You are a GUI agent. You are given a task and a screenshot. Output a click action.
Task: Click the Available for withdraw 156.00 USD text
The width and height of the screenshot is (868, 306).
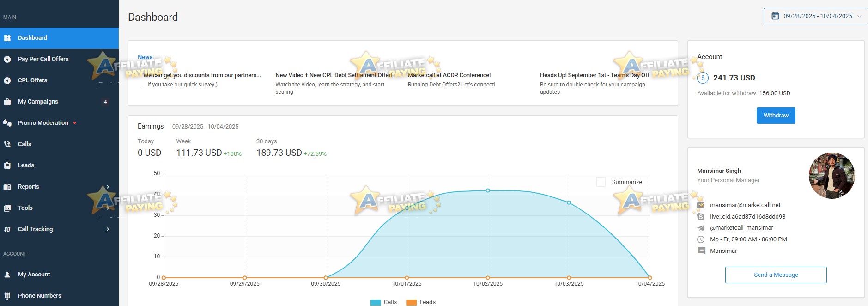744,93
